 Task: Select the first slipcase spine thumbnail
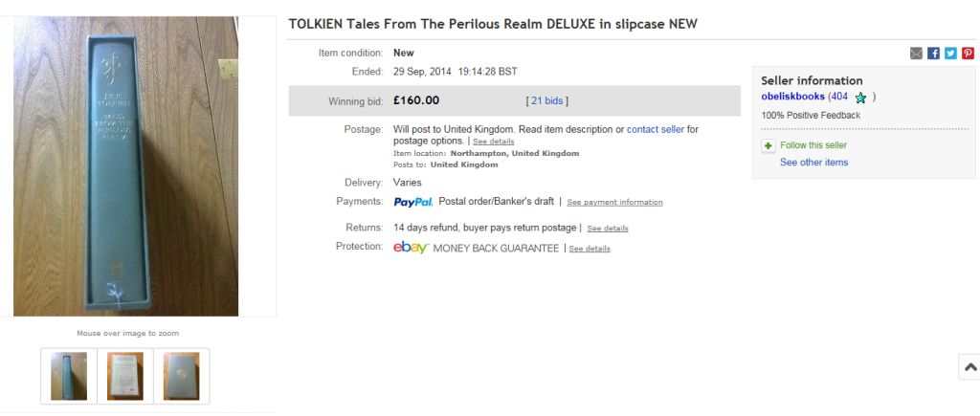[69, 376]
